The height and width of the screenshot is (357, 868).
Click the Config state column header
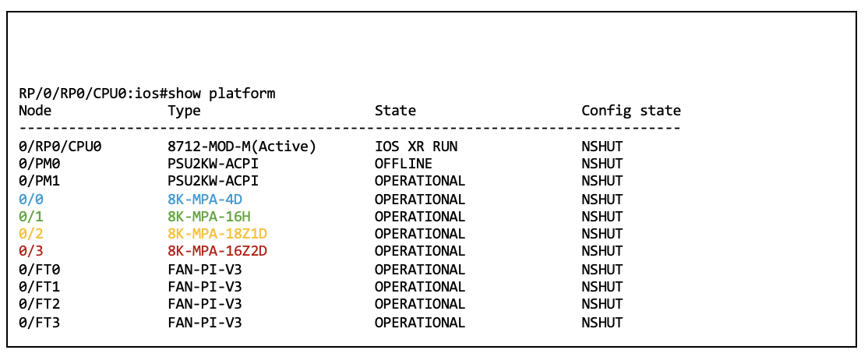(631, 111)
